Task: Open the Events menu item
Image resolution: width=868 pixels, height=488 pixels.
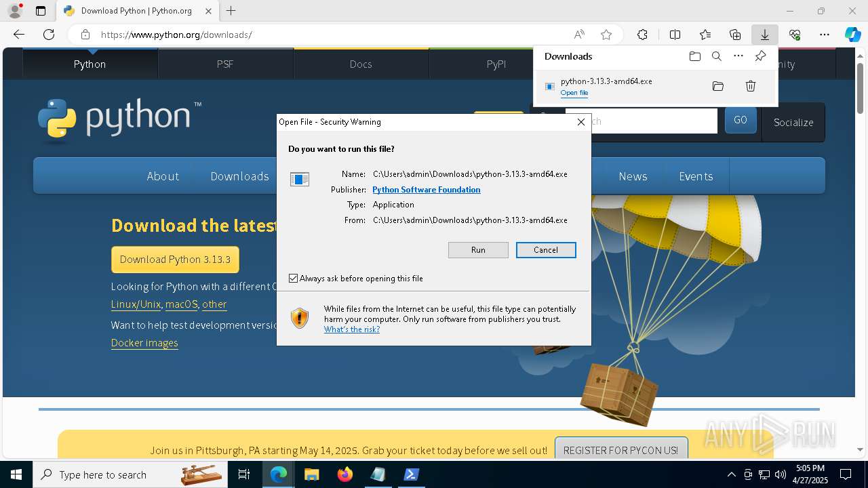Action: pos(696,176)
